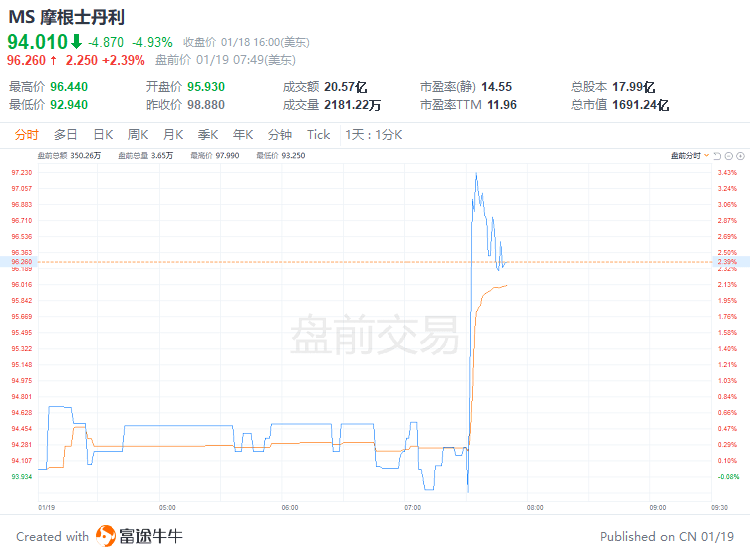Click the Created with label
Screen dimensions: 750x557
pyautogui.click(x=53, y=536)
